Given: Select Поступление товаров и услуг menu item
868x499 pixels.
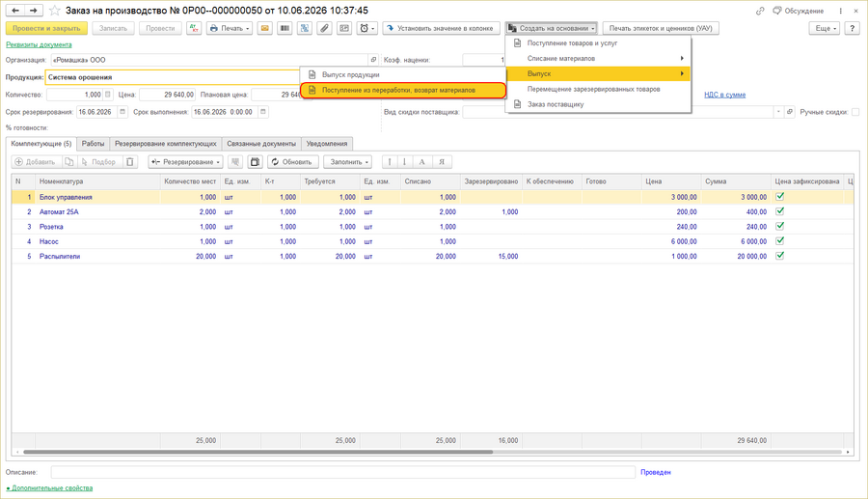Looking at the screenshot, I should point(598,43).
